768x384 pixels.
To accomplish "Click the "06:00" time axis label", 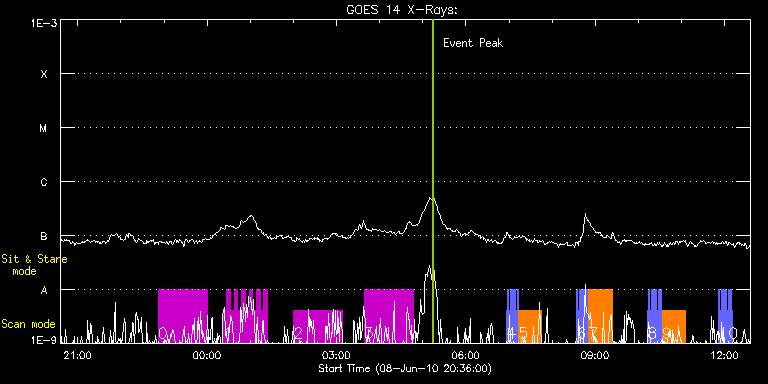I will click(x=466, y=355).
